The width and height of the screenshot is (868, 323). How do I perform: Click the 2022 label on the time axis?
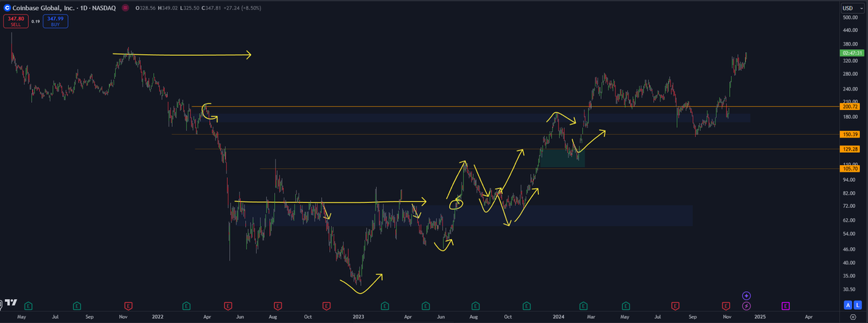click(158, 317)
